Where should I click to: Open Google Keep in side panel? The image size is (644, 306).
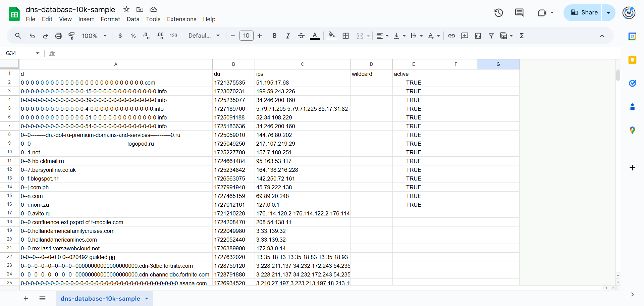(632, 60)
